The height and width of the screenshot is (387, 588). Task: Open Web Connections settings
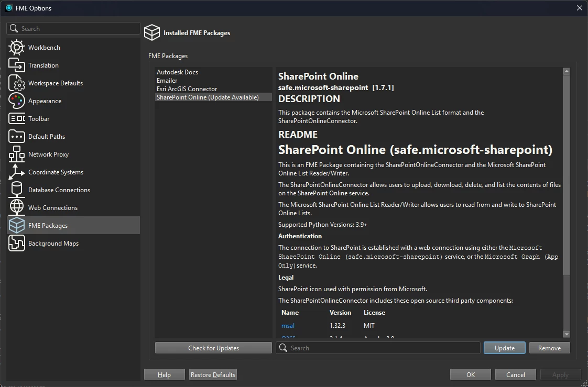(x=73, y=207)
